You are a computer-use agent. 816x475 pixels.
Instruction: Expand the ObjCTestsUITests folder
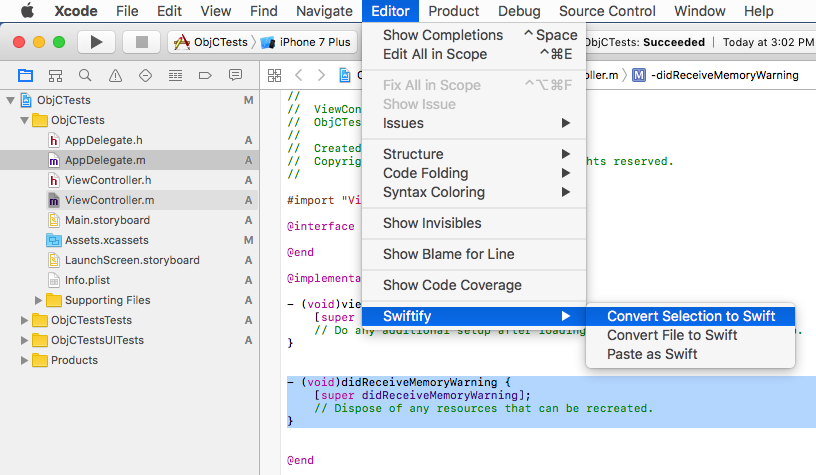[24, 340]
